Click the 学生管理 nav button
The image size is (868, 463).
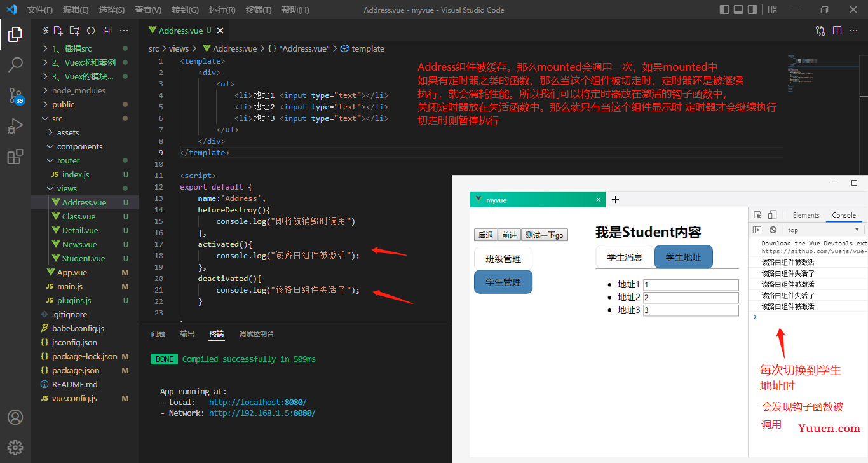(503, 282)
